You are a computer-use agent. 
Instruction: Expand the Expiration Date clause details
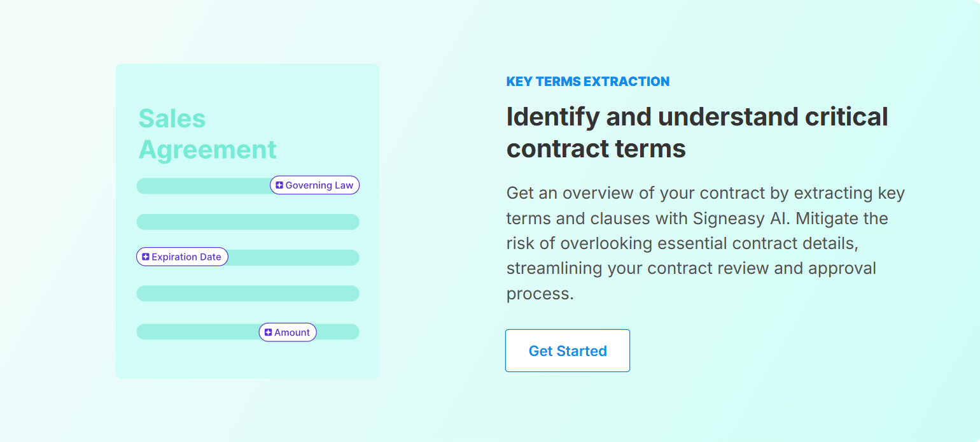(182, 257)
